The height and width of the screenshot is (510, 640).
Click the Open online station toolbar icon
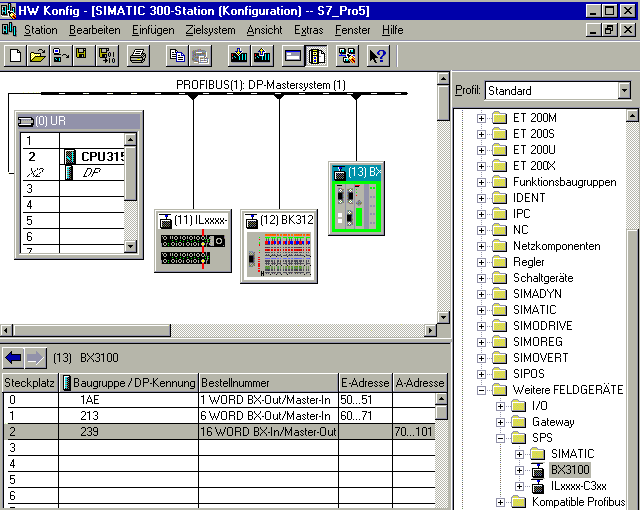[60, 56]
